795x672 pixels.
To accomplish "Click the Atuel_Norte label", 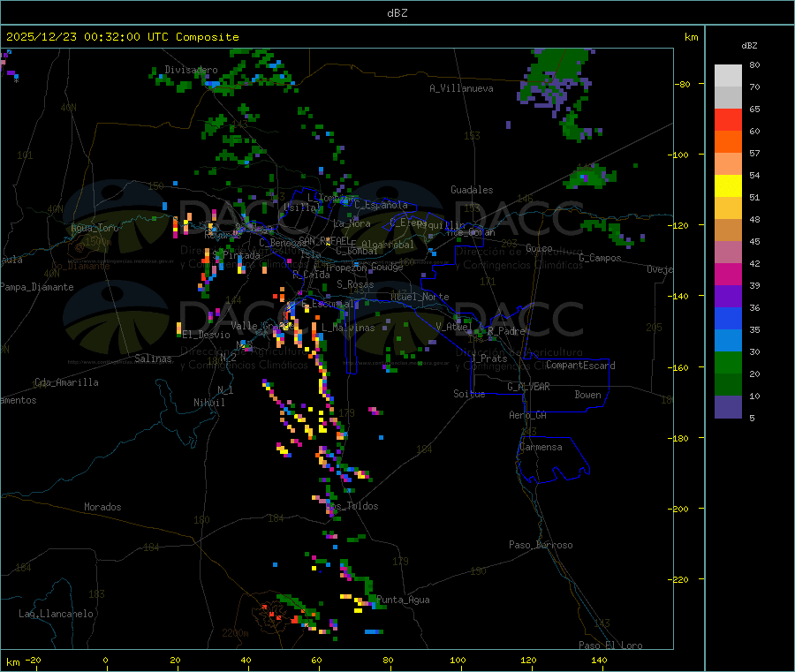I will point(420,297).
